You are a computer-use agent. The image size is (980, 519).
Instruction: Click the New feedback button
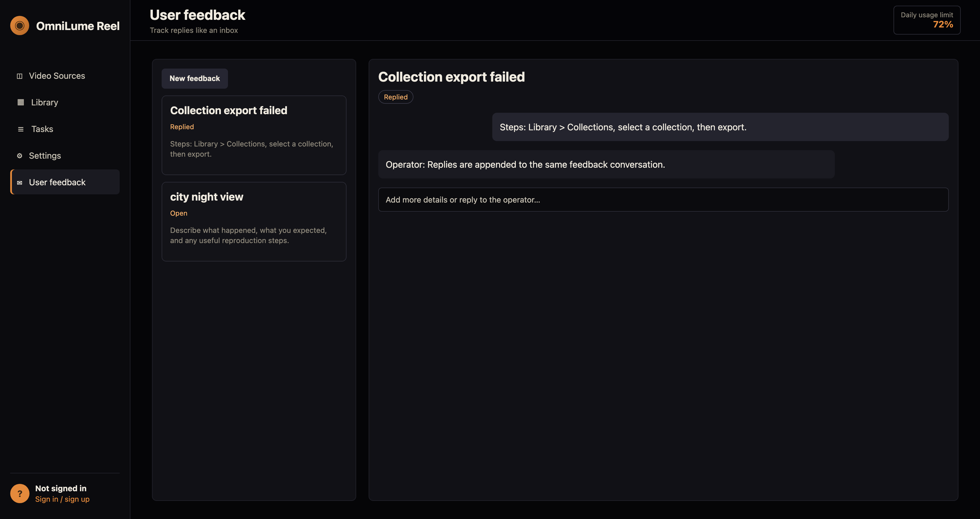(195, 78)
